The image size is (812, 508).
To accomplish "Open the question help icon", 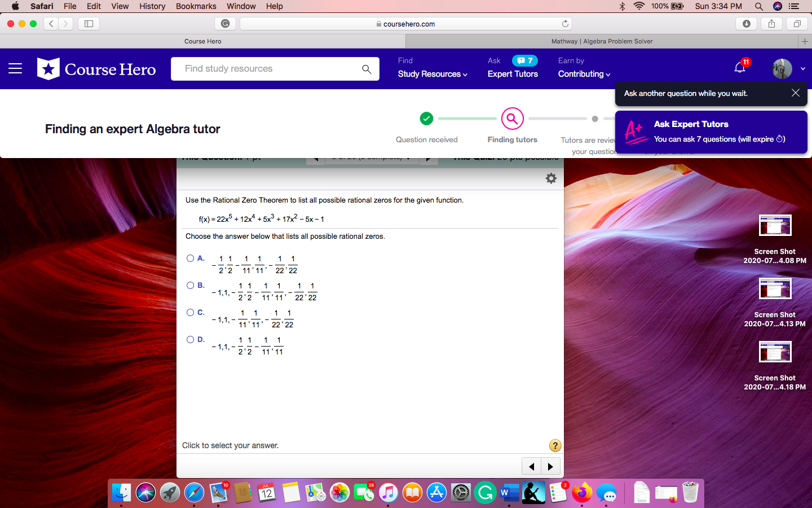I will point(555,445).
